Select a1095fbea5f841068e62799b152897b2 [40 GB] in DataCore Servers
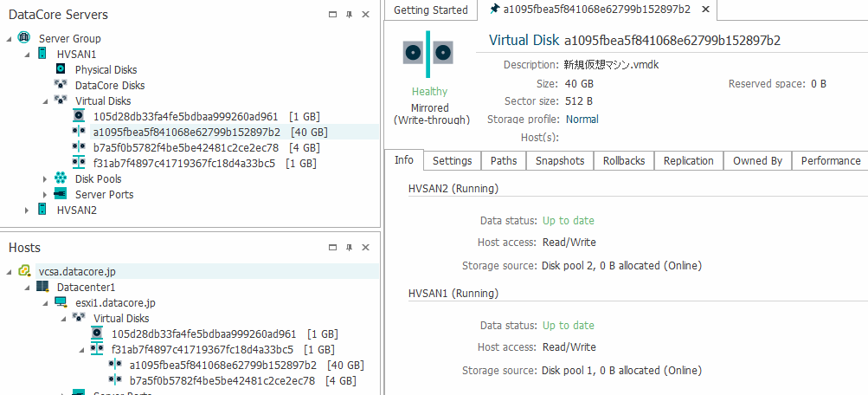The width and height of the screenshot is (868, 395). 210,132
